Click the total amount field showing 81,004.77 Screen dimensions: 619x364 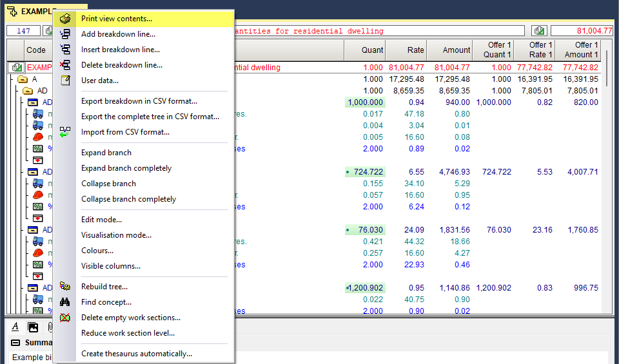click(x=582, y=31)
